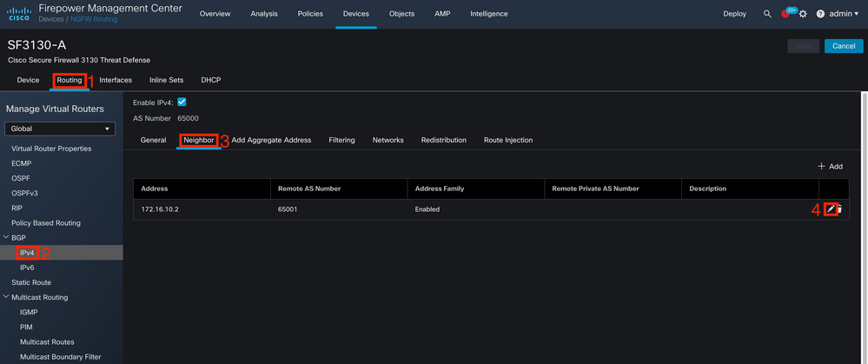Switch to the DHCP tab
The image size is (868, 364).
pos(211,80)
